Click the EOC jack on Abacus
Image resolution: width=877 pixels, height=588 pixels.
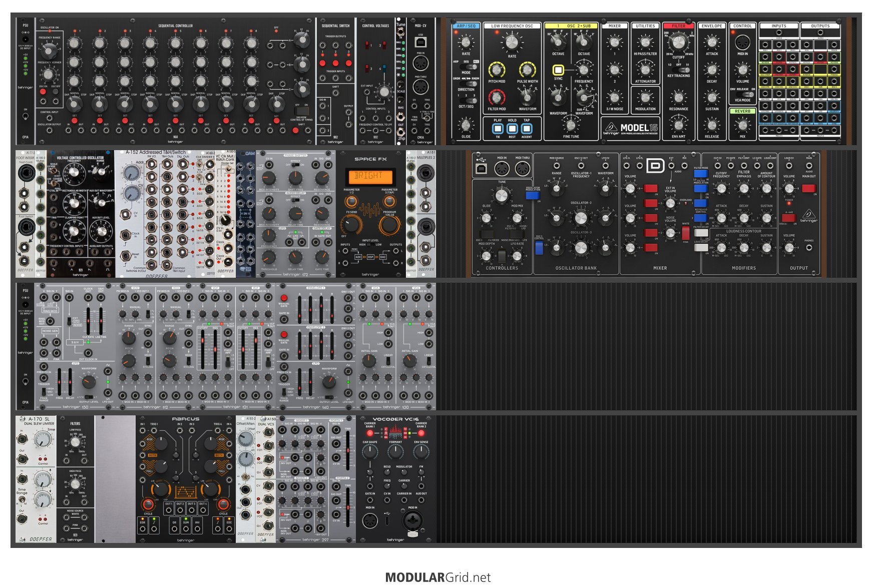(x=229, y=529)
